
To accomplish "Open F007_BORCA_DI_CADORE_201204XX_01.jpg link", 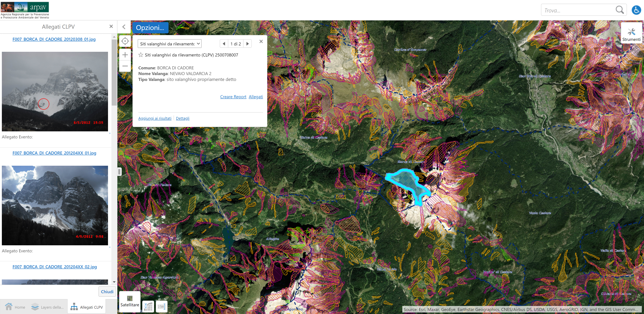I will tap(54, 153).
